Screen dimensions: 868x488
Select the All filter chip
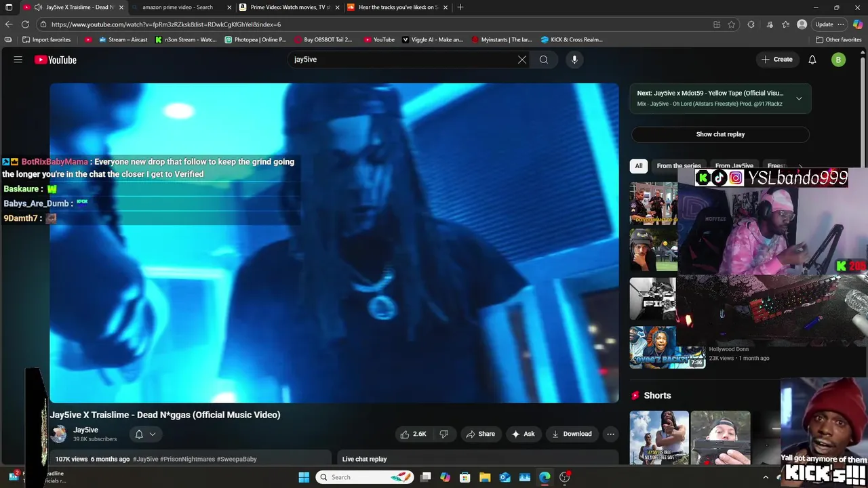[638, 166]
